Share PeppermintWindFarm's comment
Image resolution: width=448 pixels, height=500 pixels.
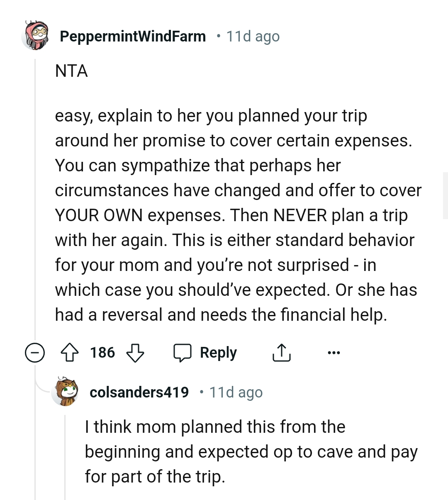(x=281, y=352)
